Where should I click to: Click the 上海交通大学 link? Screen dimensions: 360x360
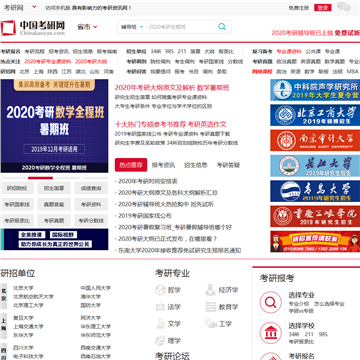point(28,327)
